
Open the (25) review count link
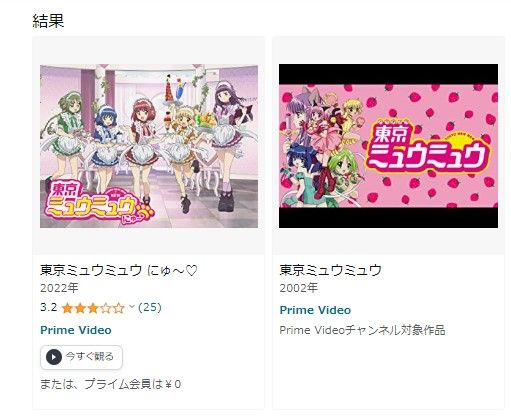pyautogui.click(x=150, y=307)
